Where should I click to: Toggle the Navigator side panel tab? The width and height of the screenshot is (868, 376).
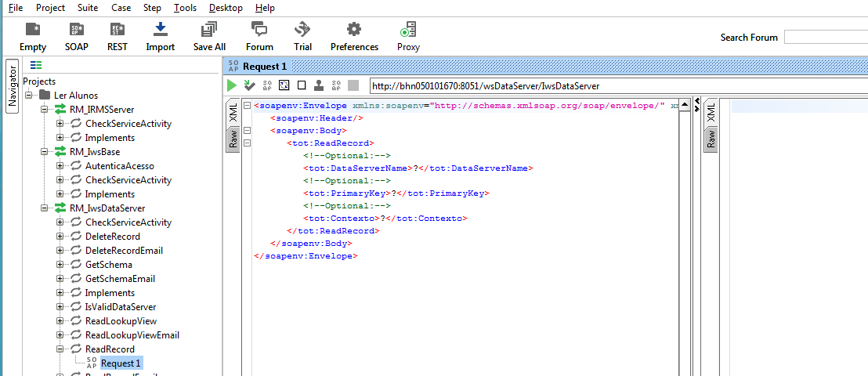(13, 85)
